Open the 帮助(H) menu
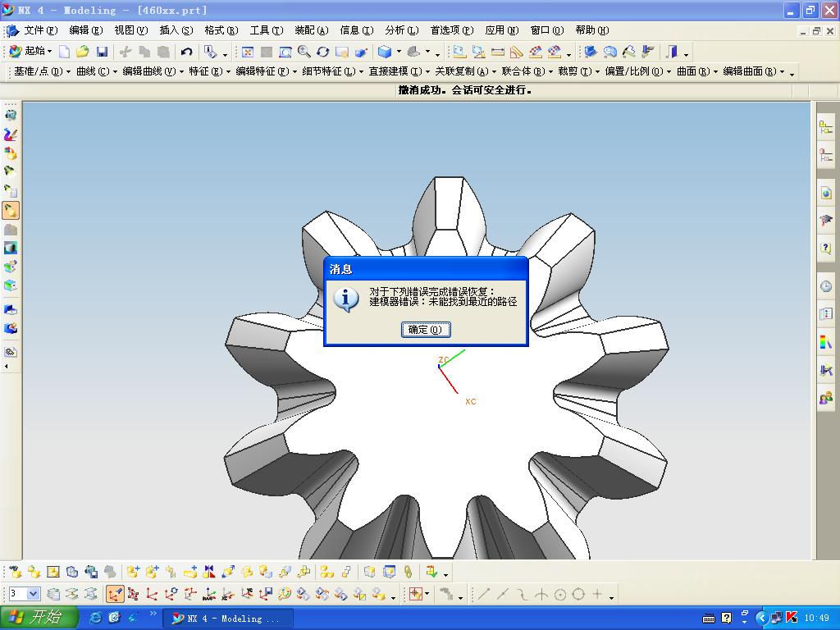 [592, 30]
